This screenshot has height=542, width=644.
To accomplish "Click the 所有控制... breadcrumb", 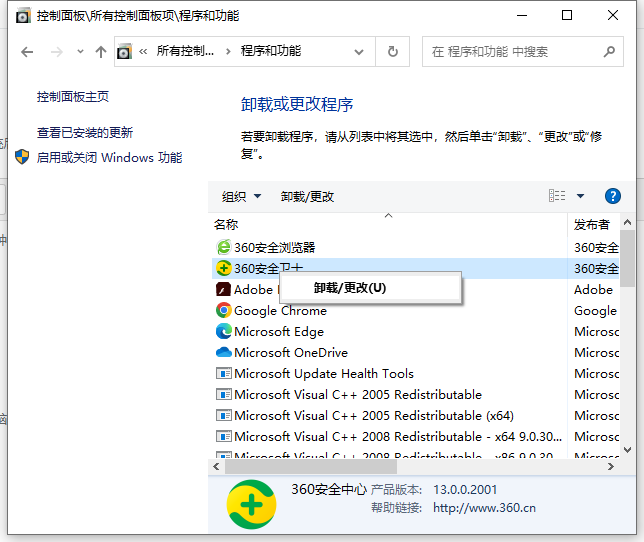I will coord(185,51).
